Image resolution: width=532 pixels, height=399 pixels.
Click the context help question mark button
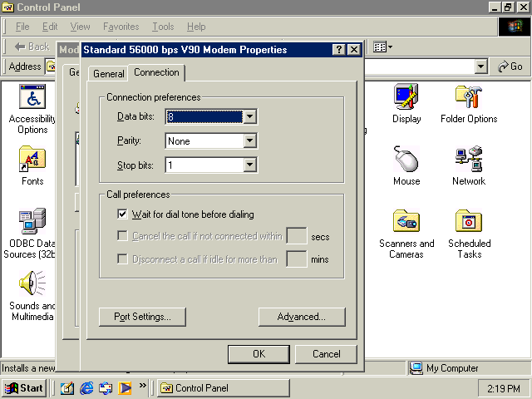coord(339,50)
